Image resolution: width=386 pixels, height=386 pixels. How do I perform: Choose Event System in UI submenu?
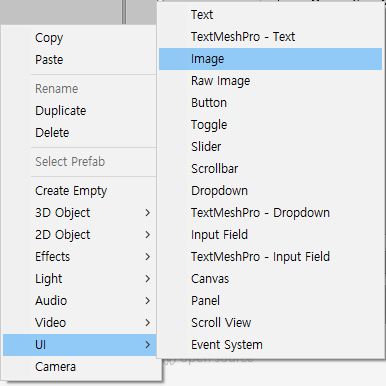click(x=270, y=345)
